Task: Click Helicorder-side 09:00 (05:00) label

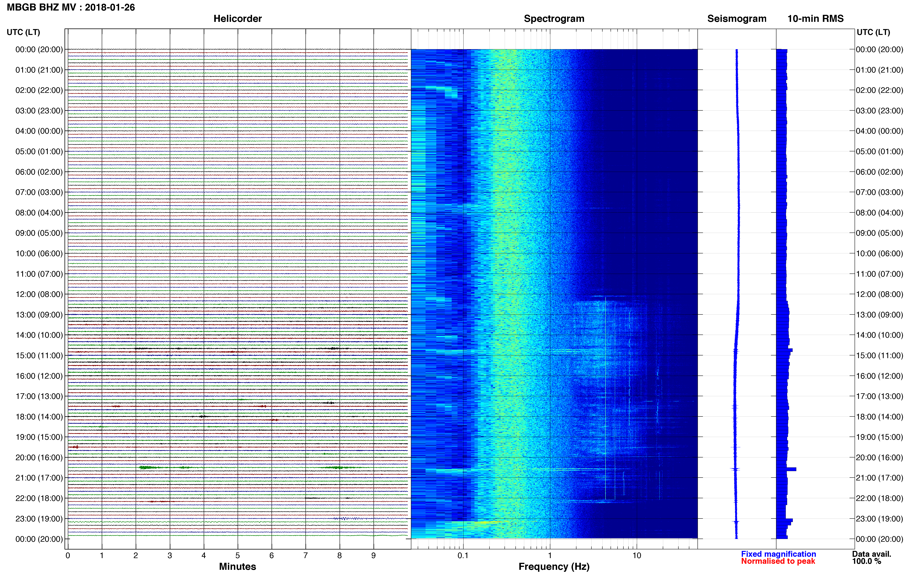Action: click(39, 233)
